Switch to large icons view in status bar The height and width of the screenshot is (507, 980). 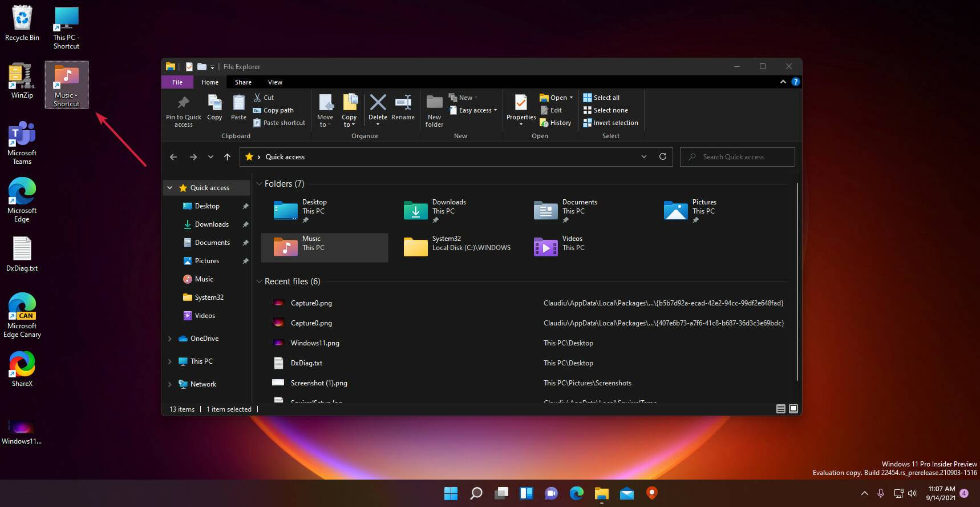point(793,409)
